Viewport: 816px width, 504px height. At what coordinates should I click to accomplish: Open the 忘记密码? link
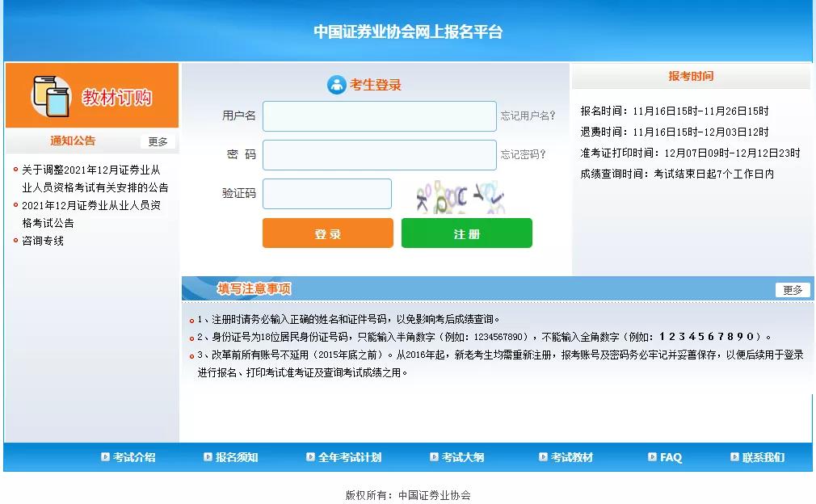tap(524, 154)
